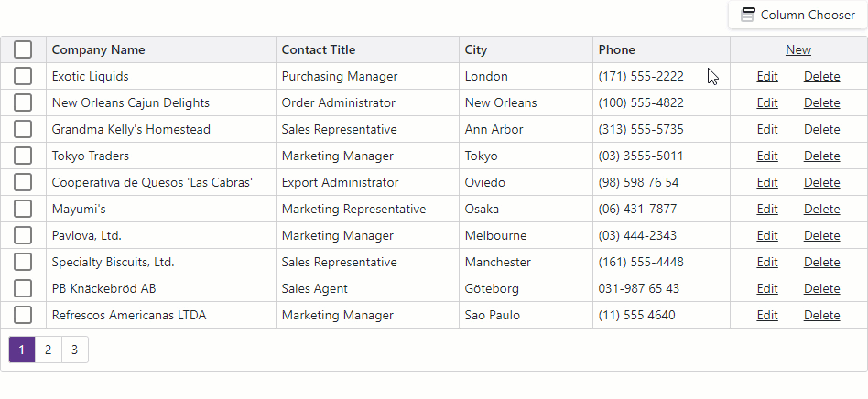Go to page 3
This screenshot has height=399, width=868.
point(74,349)
